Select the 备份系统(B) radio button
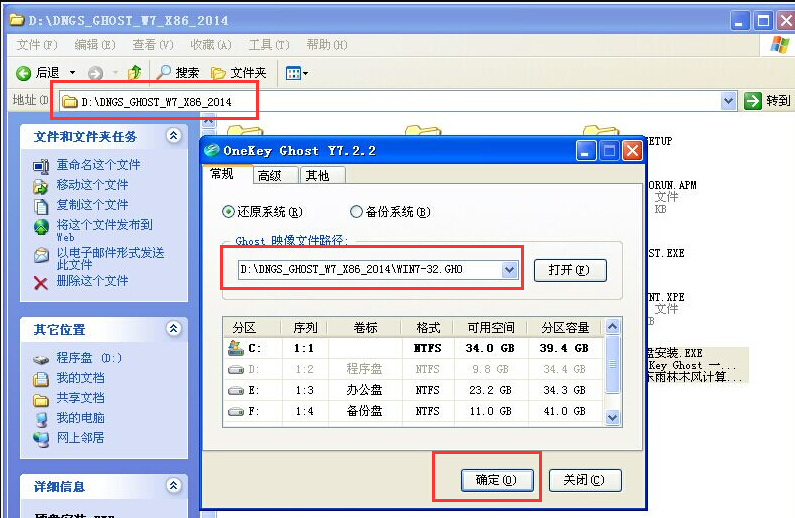This screenshot has width=795, height=518. 356,211
